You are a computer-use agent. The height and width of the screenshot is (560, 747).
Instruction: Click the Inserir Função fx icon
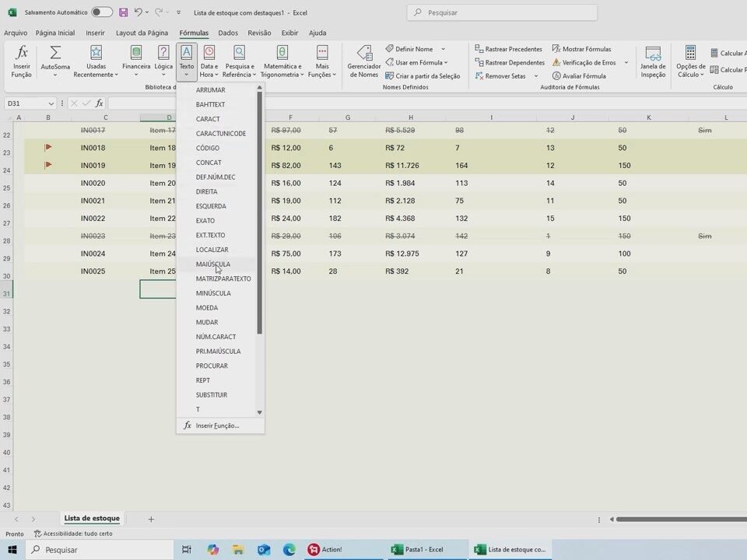22,54
